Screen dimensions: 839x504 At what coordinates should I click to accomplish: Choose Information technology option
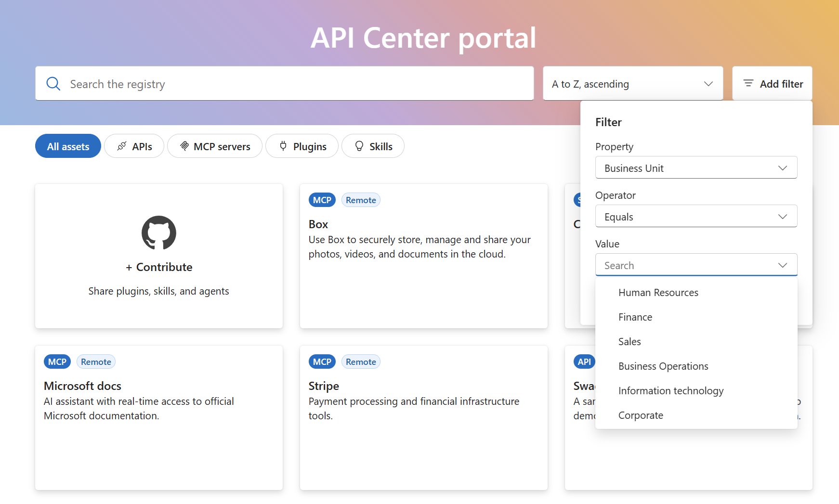[696, 390]
